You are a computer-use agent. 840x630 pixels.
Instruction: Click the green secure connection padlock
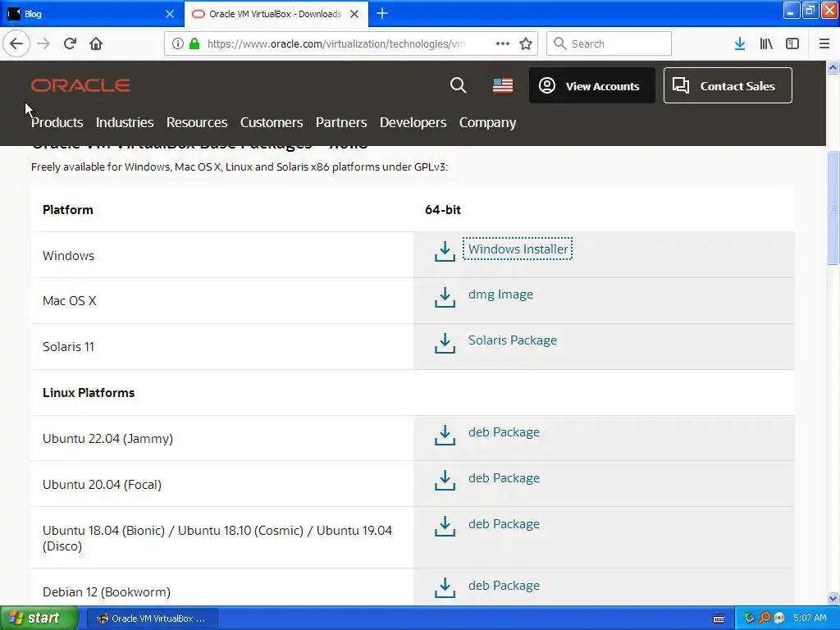click(x=194, y=43)
